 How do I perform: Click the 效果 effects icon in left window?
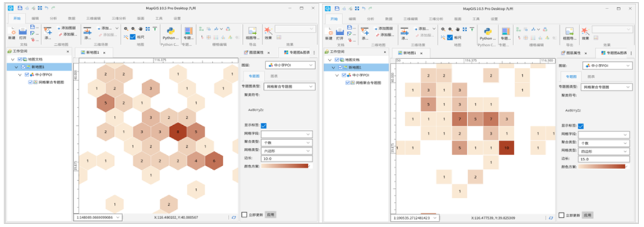(268, 33)
